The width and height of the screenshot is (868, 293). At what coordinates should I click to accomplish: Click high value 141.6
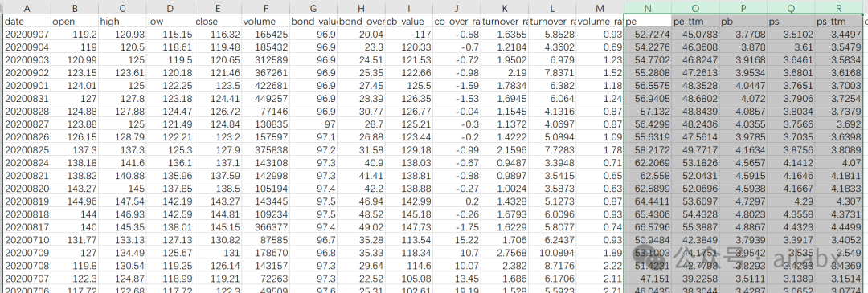[122, 162]
